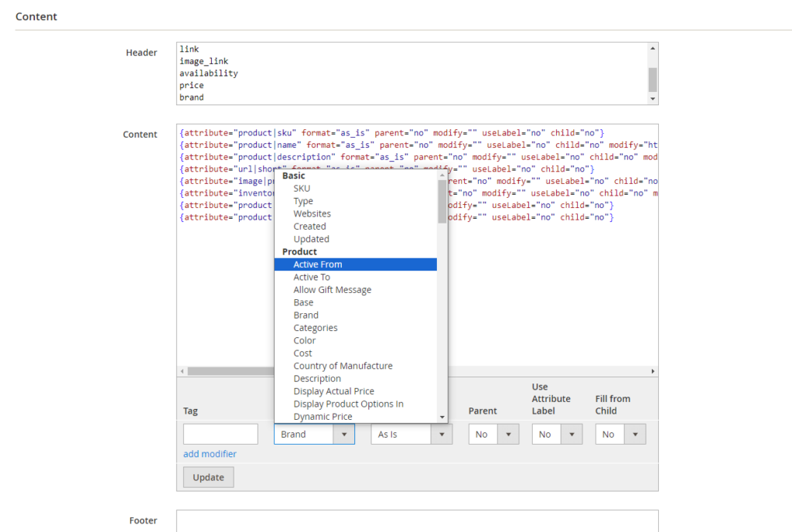Choose Categories from the Product list
792x532 pixels.
[316, 328]
